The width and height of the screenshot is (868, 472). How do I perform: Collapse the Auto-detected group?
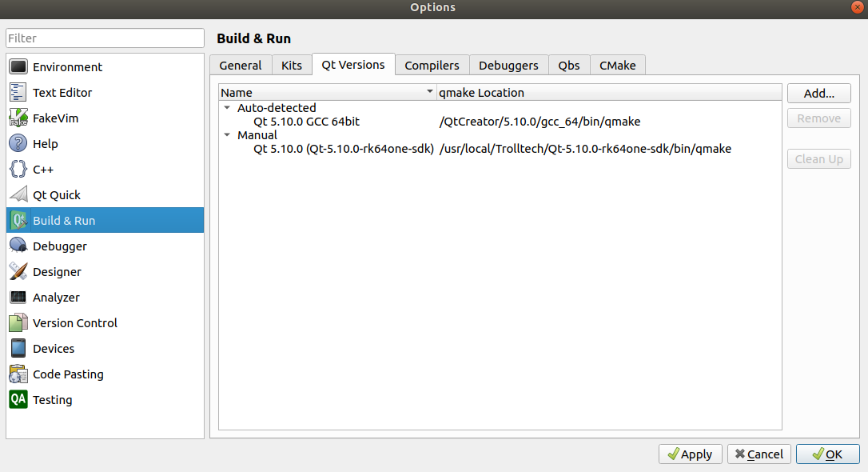coord(227,107)
